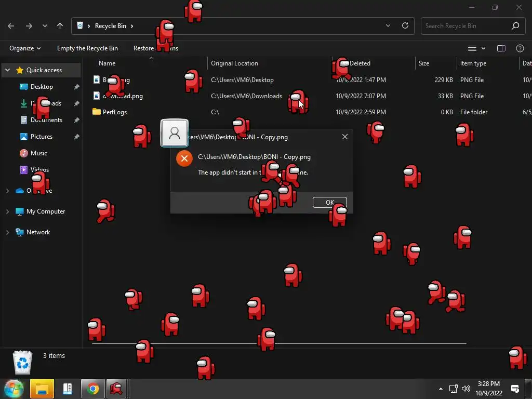Select Quick access in the sidebar

44,70
